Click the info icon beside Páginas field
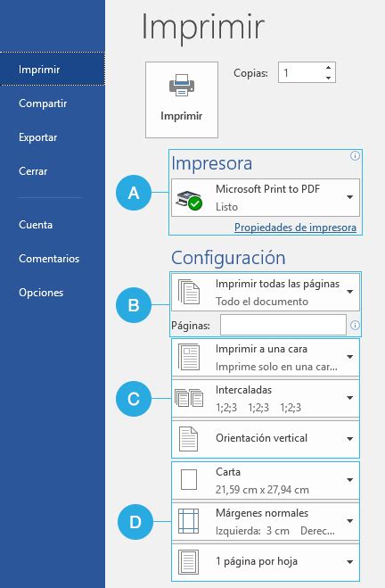The height and width of the screenshot is (588, 385). pos(355,325)
